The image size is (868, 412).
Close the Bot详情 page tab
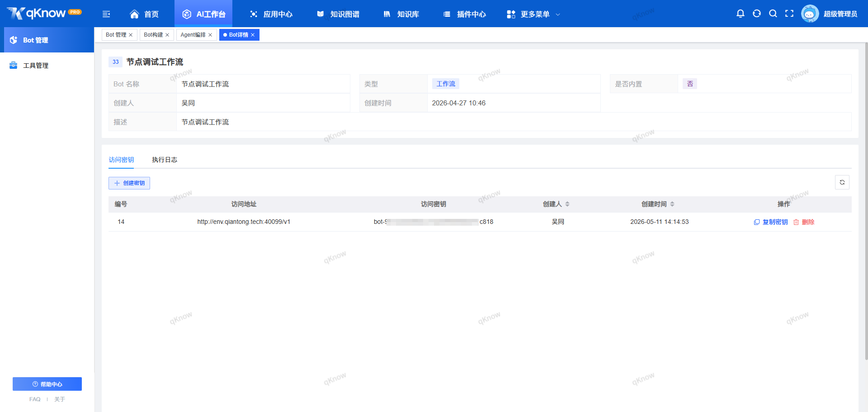253,35
